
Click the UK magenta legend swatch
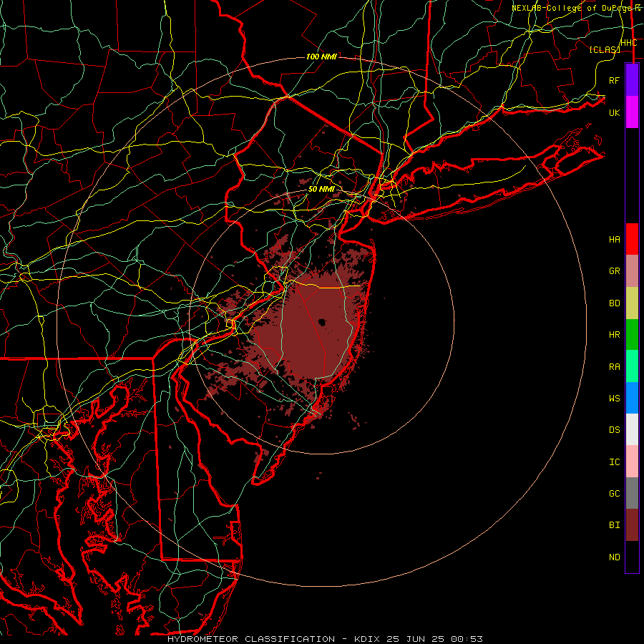(x=632, y=112)
